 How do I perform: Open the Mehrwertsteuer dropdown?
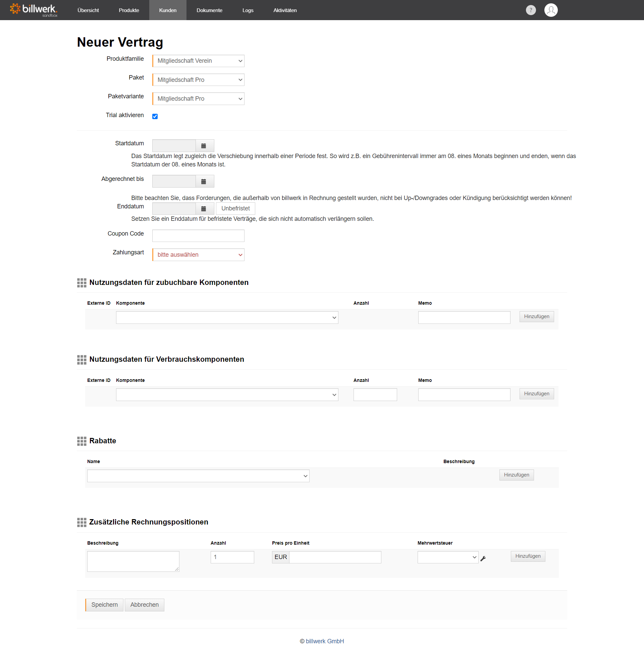pyautogui.click(x=448, y=557)
